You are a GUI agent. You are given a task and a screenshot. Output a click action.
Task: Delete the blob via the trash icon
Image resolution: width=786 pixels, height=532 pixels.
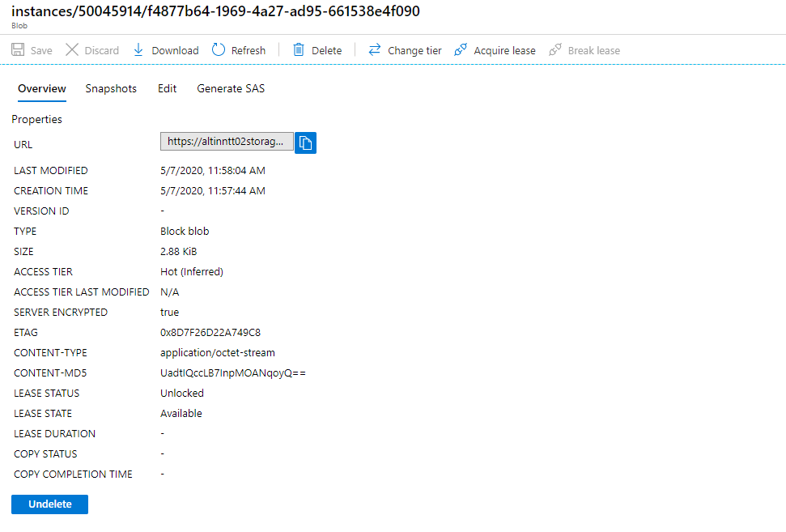coord(299,50)
